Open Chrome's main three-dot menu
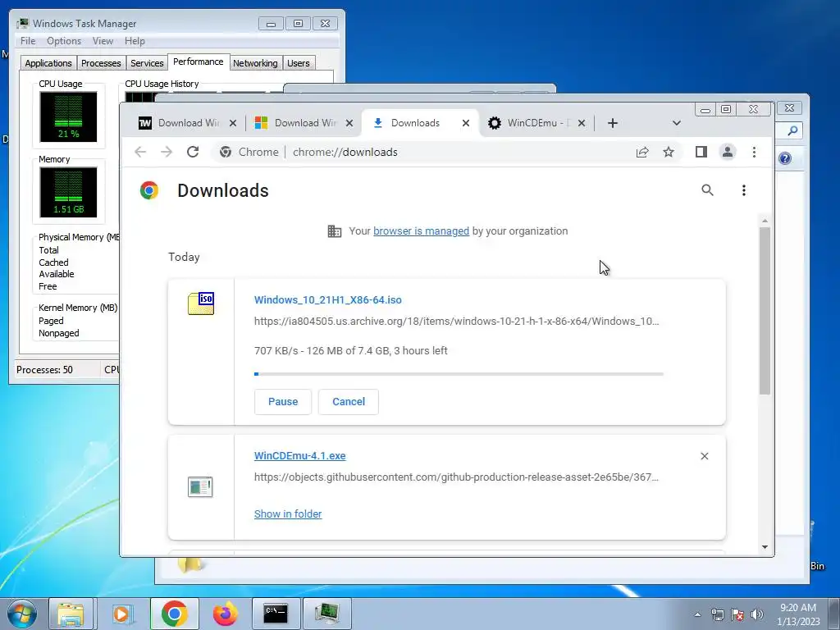The image size is (840, 630). [x=754, y=152]
